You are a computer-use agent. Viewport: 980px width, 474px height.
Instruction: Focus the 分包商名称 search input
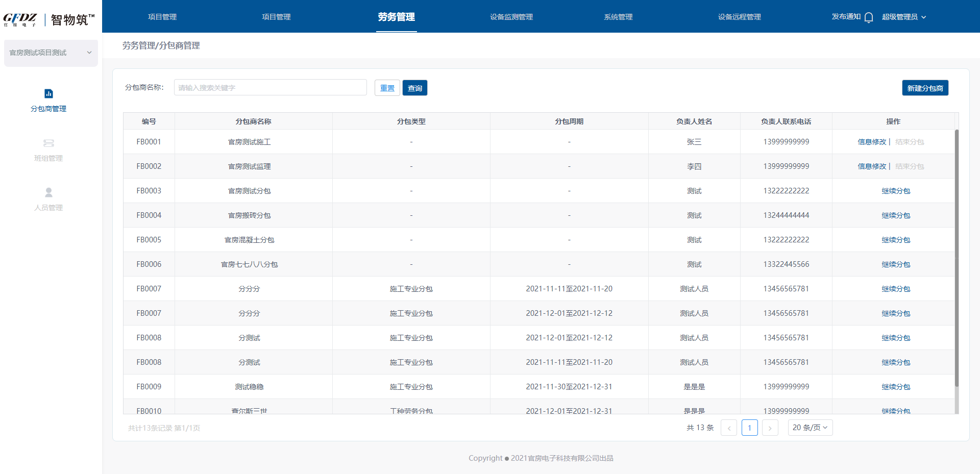click(x=271, y=87)
